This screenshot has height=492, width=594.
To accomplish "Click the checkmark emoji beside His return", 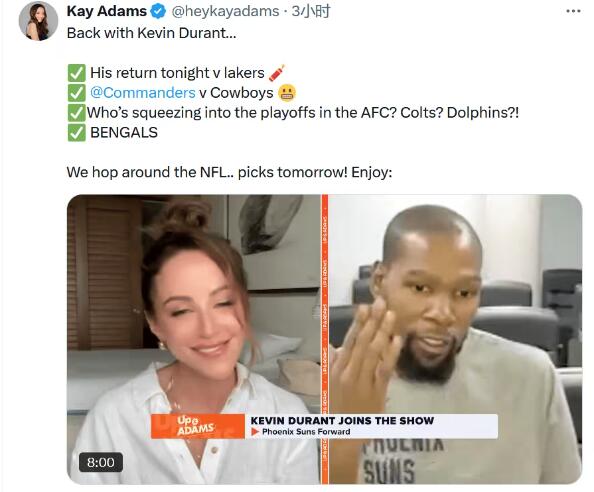I will pyautogui.click(x=77, y=73).
